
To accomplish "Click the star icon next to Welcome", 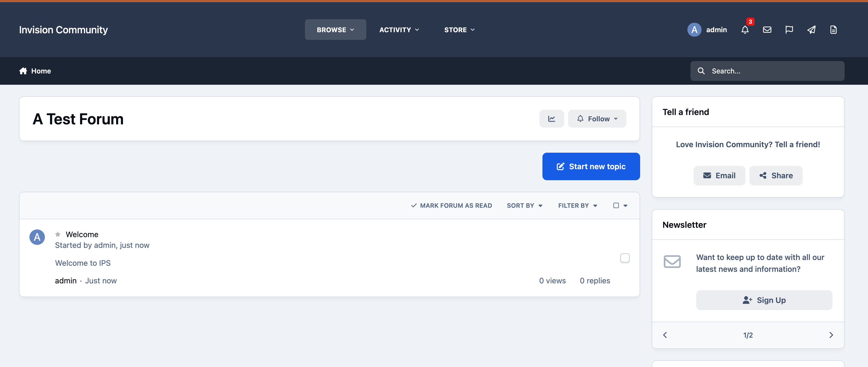I will pyautogui.click(x=58, y=234).
